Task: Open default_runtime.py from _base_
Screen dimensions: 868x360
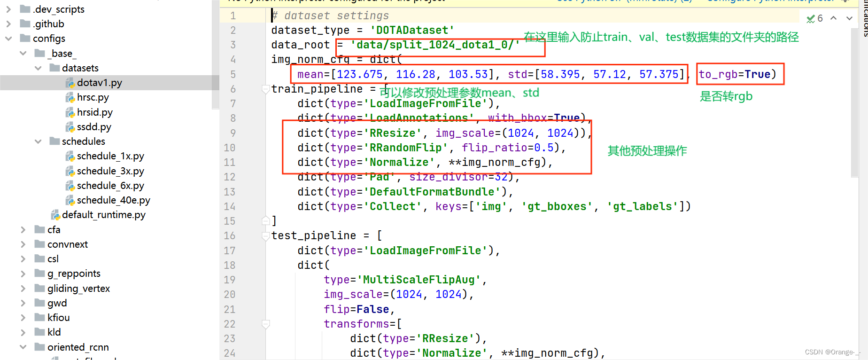Action: coord(104,215)
